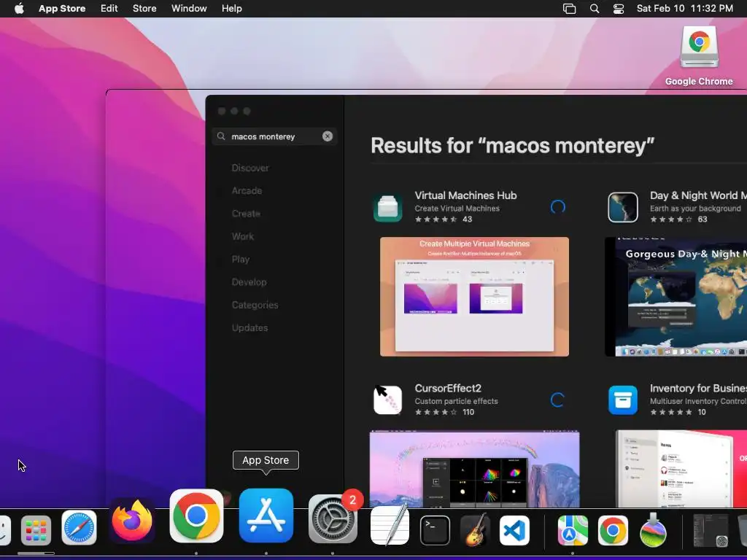Open Spotlight search in menu bar

point(595,9)
